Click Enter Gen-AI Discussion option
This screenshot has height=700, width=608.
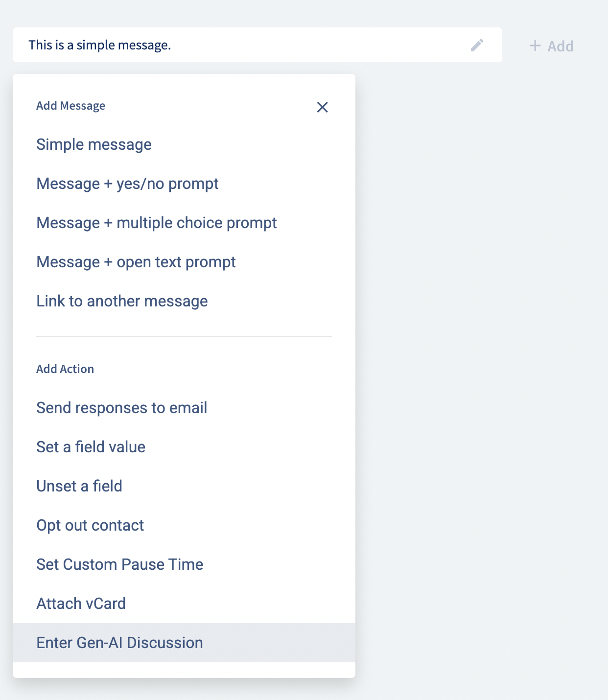pyautogui.click(x=119, y=643)
